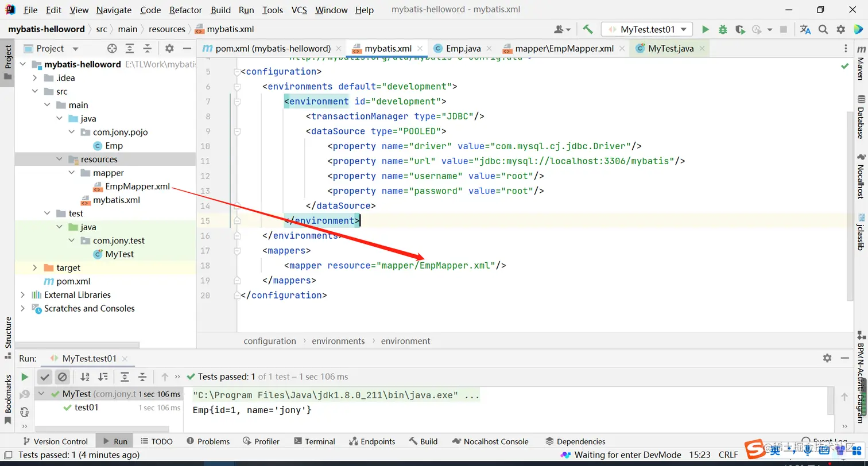
Task: Start debugging with the green bug icon
Action: [x=723, y=29]
